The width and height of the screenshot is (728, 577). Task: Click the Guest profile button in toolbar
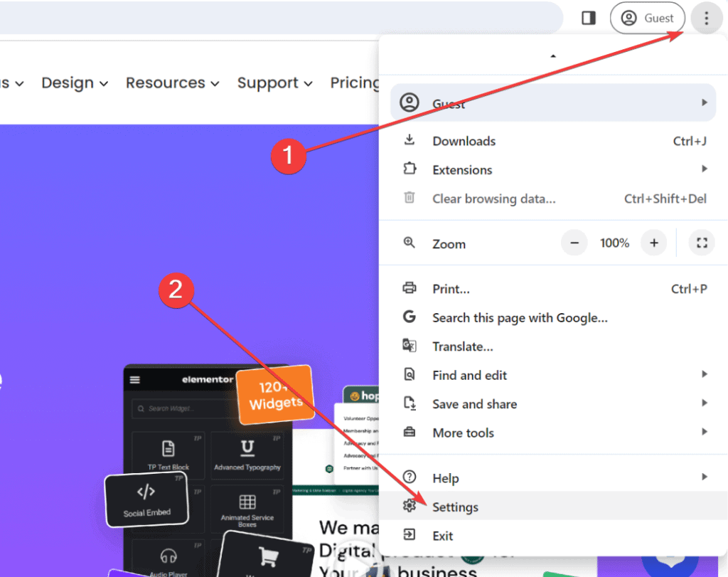pyautogui.click(x=647, y=18)
